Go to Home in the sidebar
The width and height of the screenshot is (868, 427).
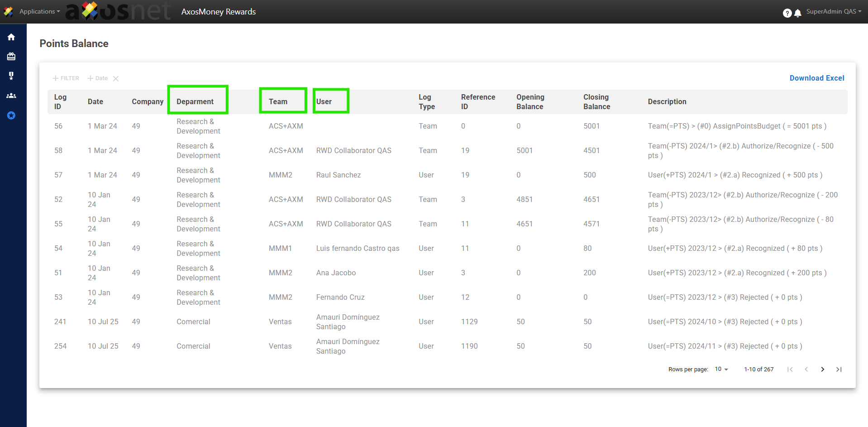tap(11, 37)
